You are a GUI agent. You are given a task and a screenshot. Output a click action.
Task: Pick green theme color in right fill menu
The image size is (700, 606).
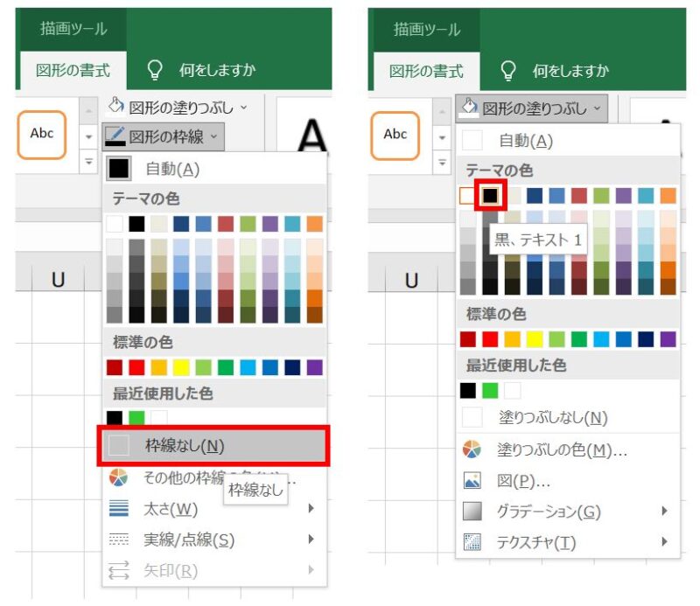(x=601, y=195)
